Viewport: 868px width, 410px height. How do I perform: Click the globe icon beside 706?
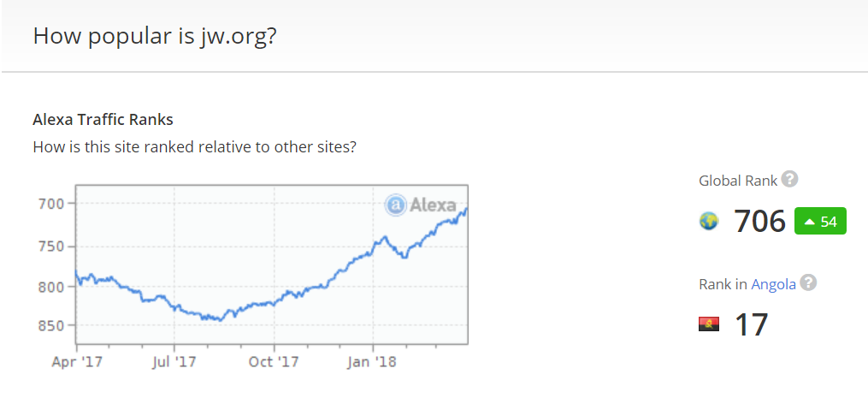[709, 222]
